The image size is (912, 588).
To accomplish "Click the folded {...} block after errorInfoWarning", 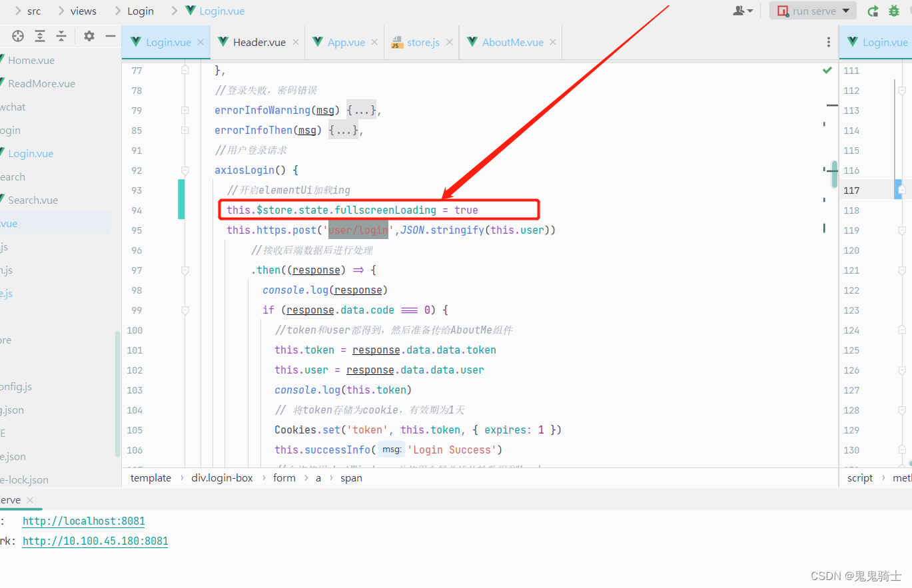I will pos(361,110).
